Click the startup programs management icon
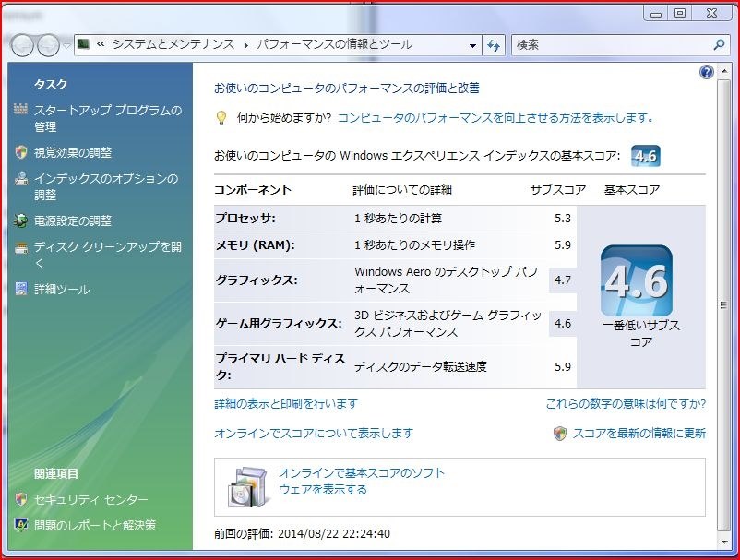The width and height of the screenshot is (740, 560). click(21, 110)
